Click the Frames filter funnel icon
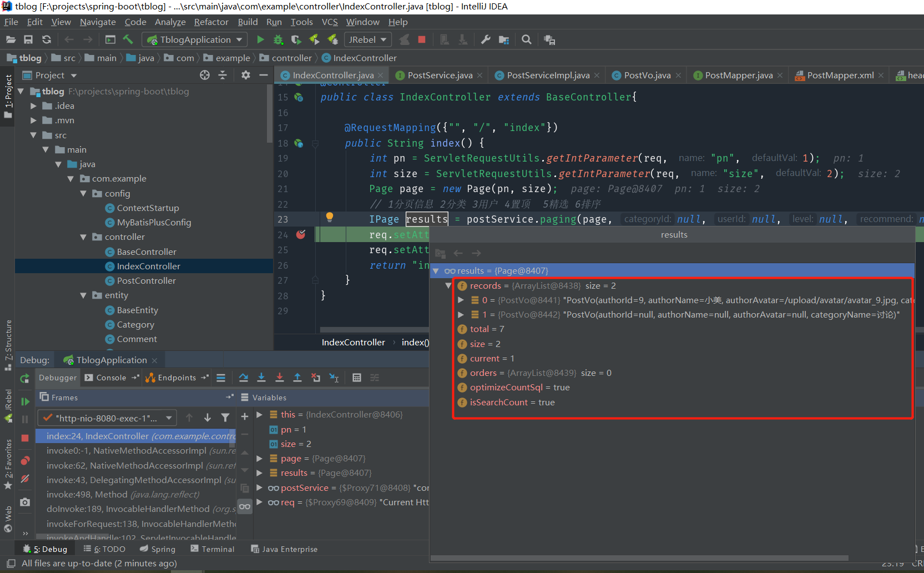 tap(225, 418)
